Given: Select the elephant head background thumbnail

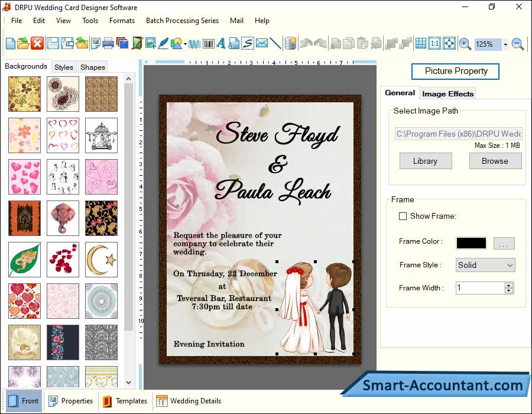Looking at the screenshot, I should tap(63, 218).
